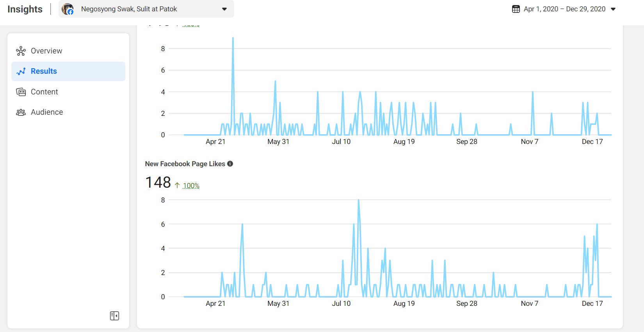Select the Results menu item

(68, 71)
